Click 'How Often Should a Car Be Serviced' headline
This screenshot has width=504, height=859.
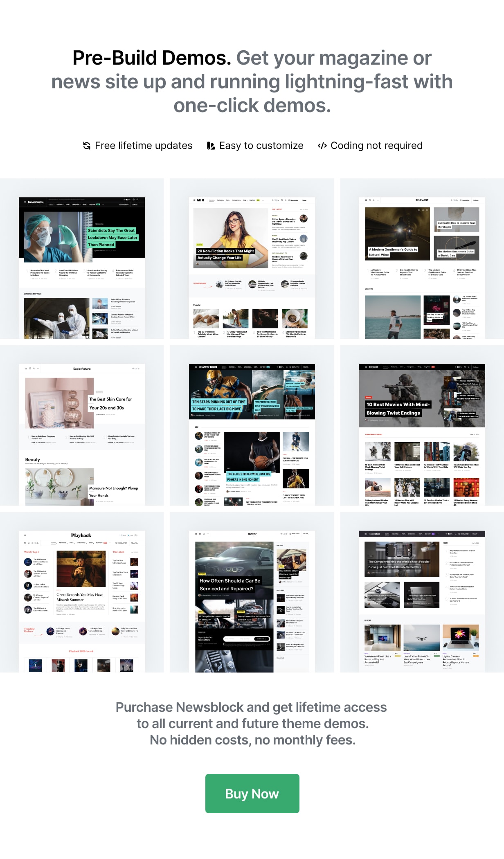click(229, 585)
